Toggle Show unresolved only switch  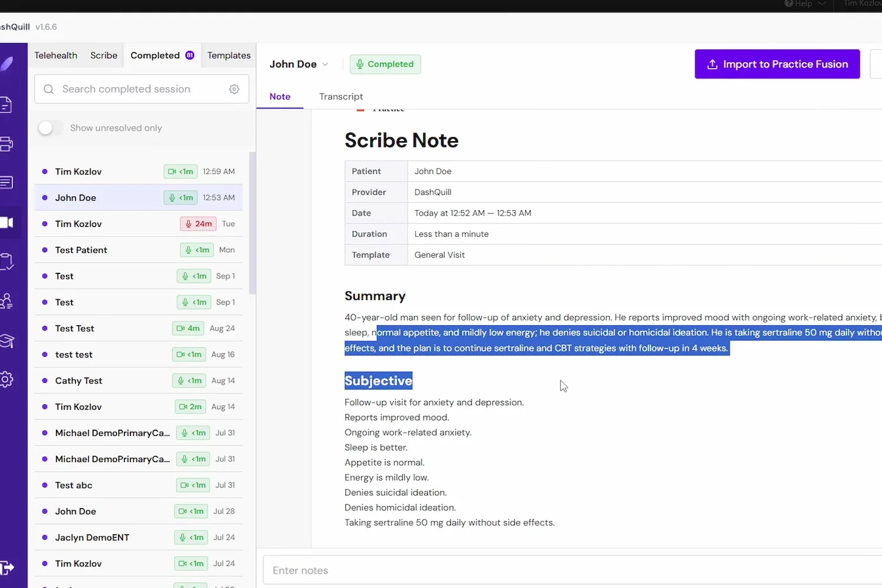point(51,128)
